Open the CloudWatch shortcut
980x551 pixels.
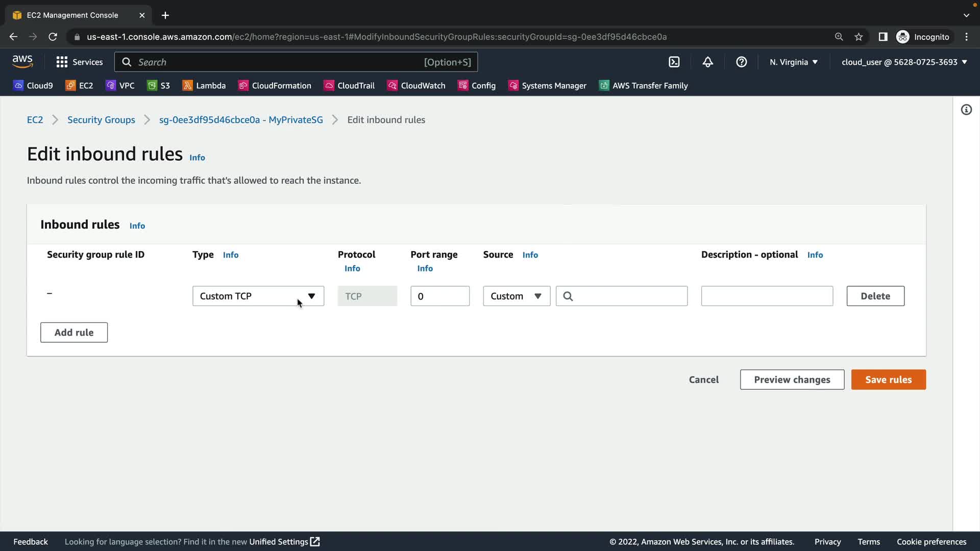[x=416, y=86]
